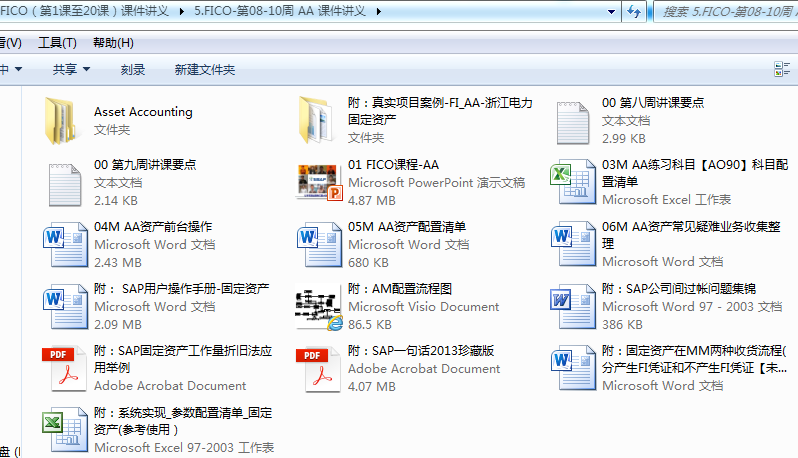Select the SAP公司间过帐问题集锦 Word 97 icon
Image resolution: width=798 pixels, height=458 pixels.
click(574, 306)
